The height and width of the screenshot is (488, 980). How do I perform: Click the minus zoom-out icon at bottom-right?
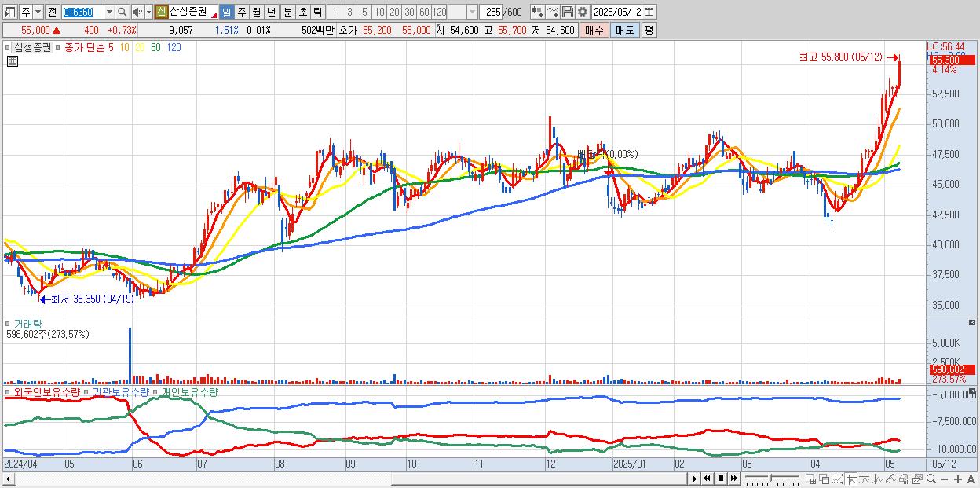(x=944, y=479)
